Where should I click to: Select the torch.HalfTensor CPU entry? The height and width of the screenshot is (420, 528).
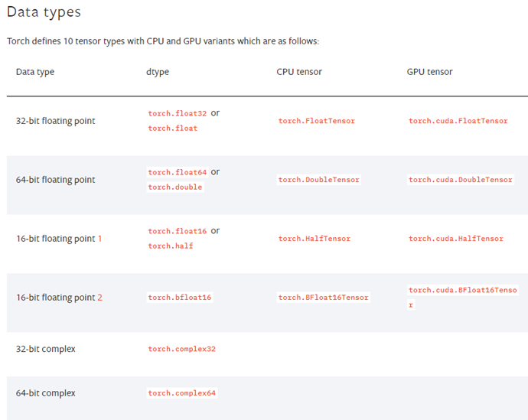[314, 239]
